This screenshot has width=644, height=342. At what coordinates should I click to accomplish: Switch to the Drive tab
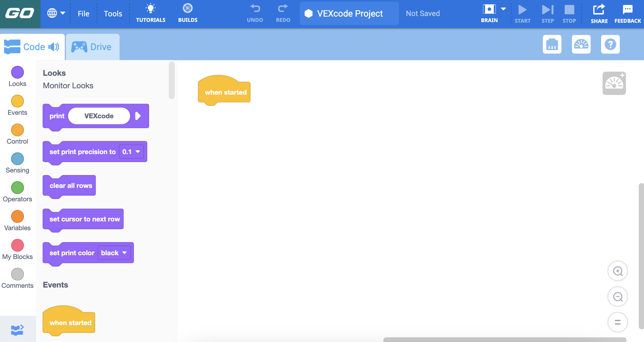[x=92, y=47]
